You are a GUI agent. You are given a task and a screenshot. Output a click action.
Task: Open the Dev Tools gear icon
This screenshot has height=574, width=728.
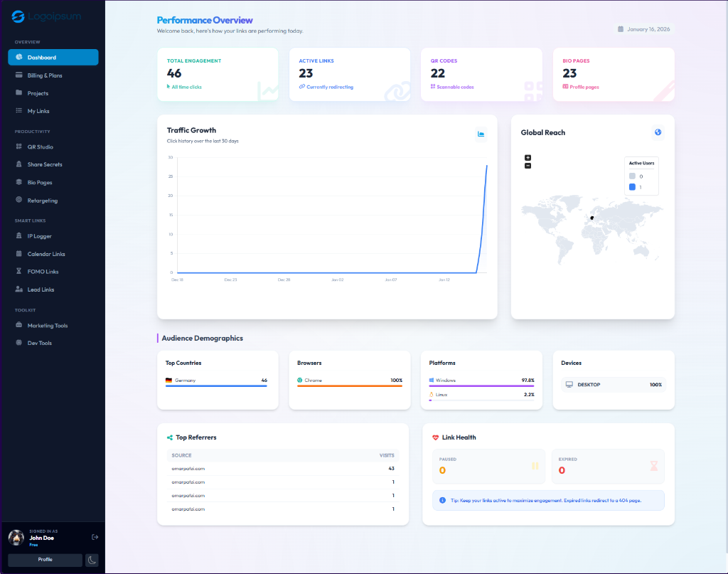17,343
